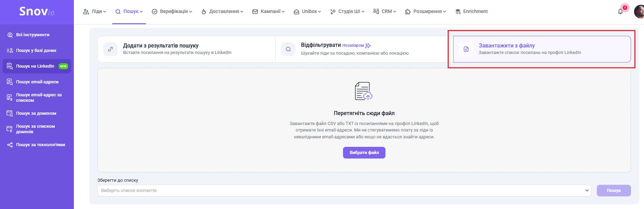Click the Незабаром label
644x209 pixels.
click(x=353, y=45)
